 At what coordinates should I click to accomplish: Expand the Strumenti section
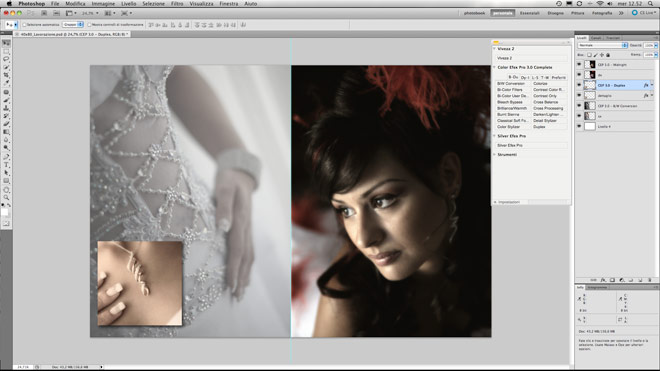pos(495,155)
